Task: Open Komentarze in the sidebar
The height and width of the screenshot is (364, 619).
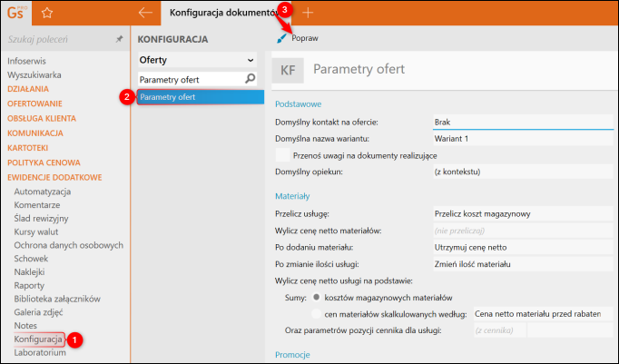Action: pos(37,205)
